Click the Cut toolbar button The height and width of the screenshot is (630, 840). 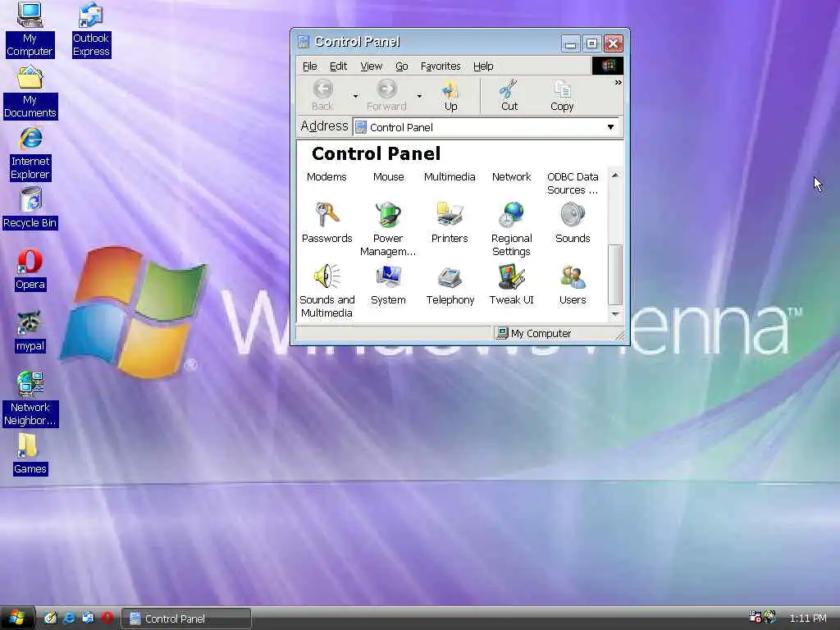tap(509, 95)
